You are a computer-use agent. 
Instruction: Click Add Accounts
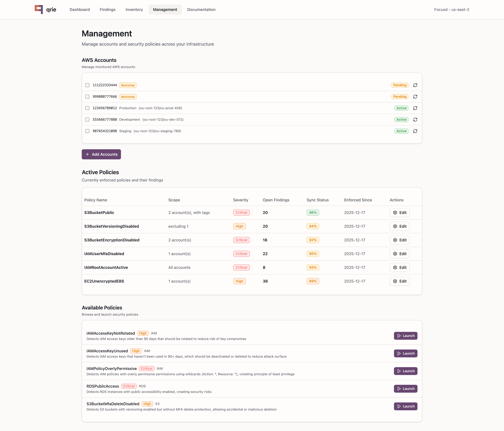point(101,154)
